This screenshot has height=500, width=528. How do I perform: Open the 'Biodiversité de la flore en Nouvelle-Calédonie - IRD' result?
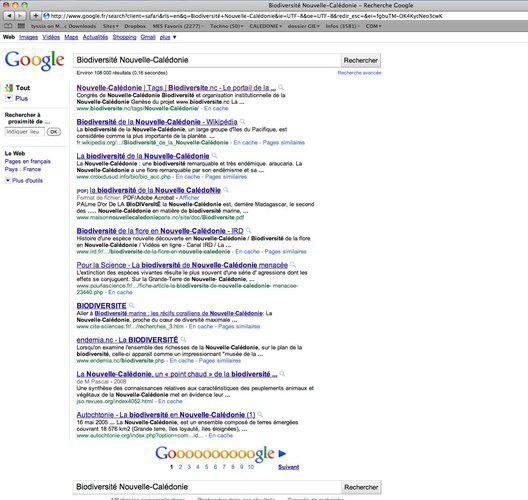tap(160, 231)
